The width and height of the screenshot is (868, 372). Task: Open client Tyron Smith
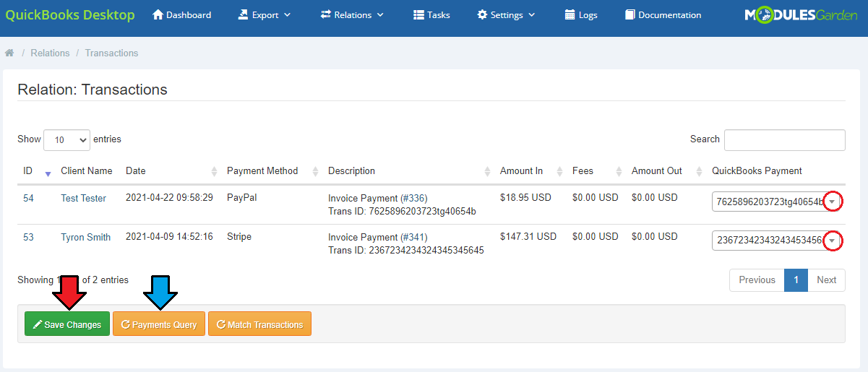click(86, 237)
